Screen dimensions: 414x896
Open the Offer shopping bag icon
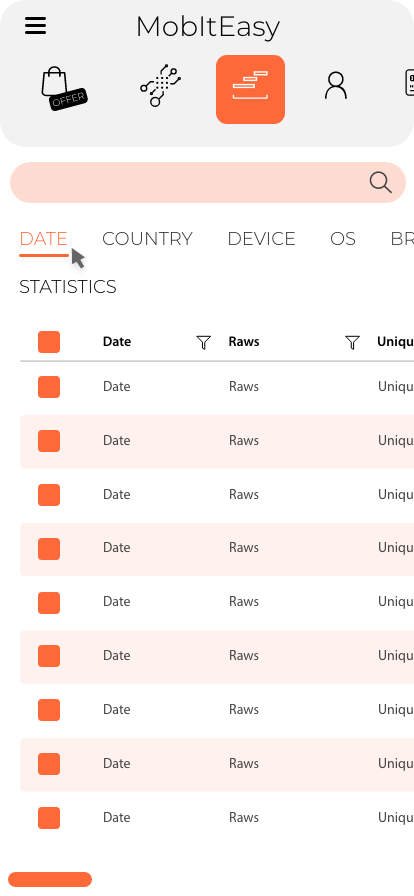64,89
